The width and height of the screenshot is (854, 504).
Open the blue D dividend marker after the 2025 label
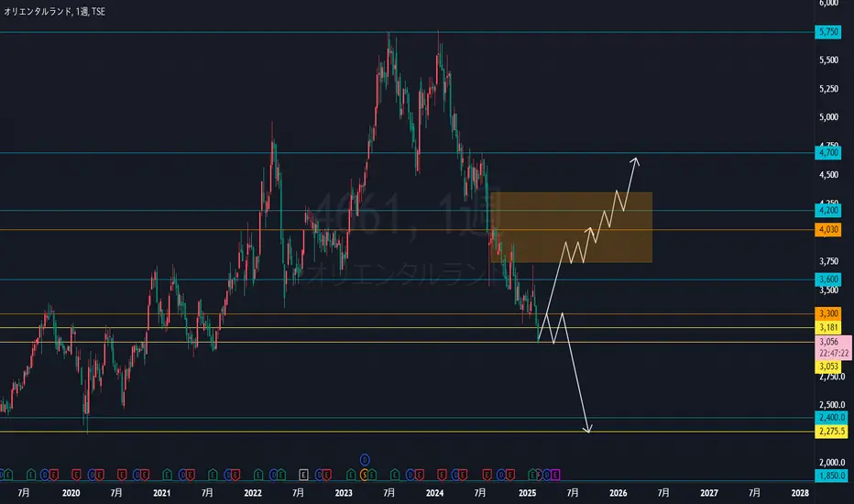547,475
